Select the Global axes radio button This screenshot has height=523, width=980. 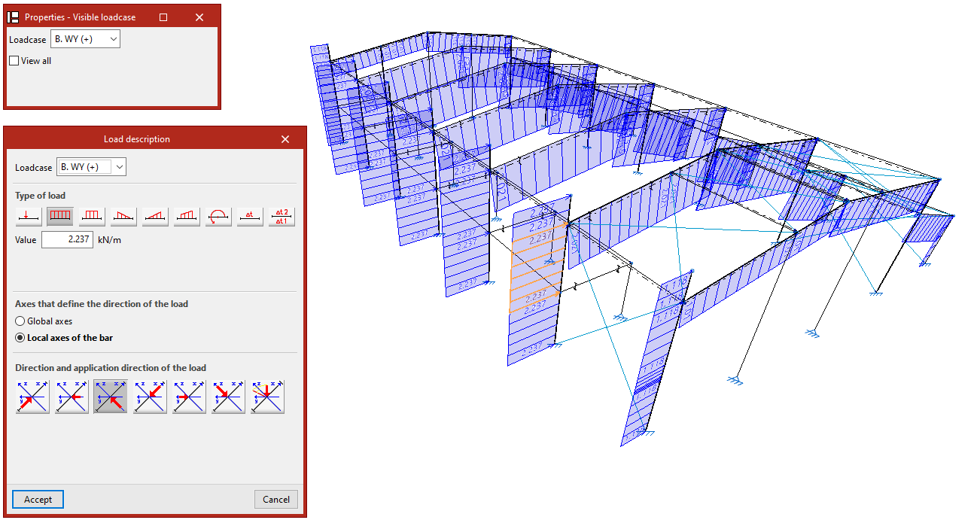(x=20, y=321)
